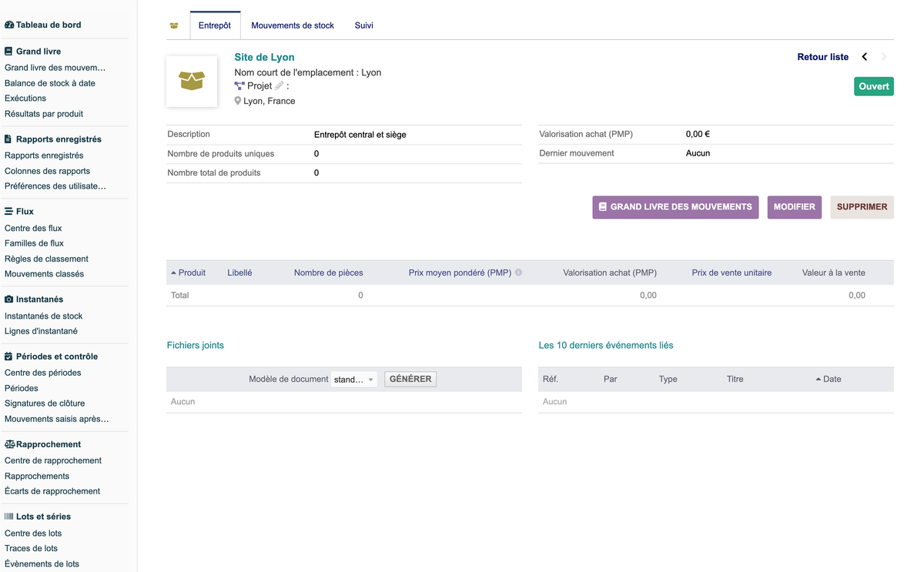Click the Tableau de bord dashboard icon

point(9,25)
